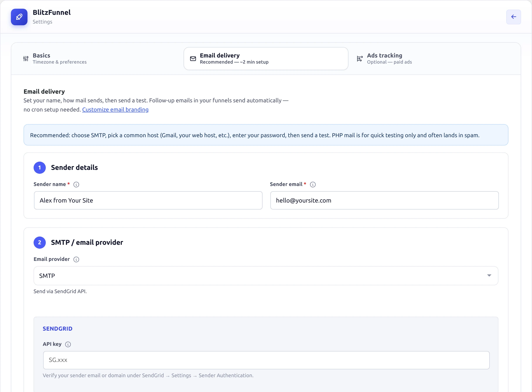Click the Sender email input field
Image resolution: width=532 pixels, height=392 pixels.
384,200
